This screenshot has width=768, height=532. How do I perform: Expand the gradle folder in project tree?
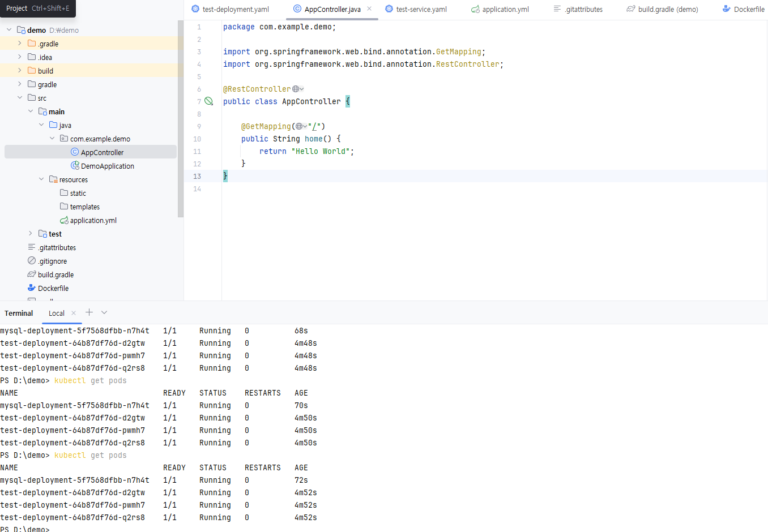(x=20, y=84)
